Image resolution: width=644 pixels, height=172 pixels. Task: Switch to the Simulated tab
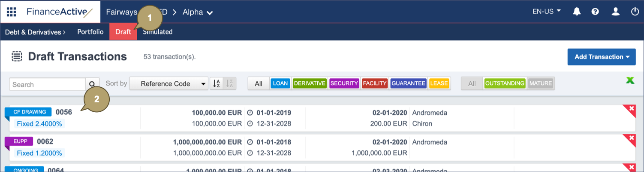click(x=158, y=32)
